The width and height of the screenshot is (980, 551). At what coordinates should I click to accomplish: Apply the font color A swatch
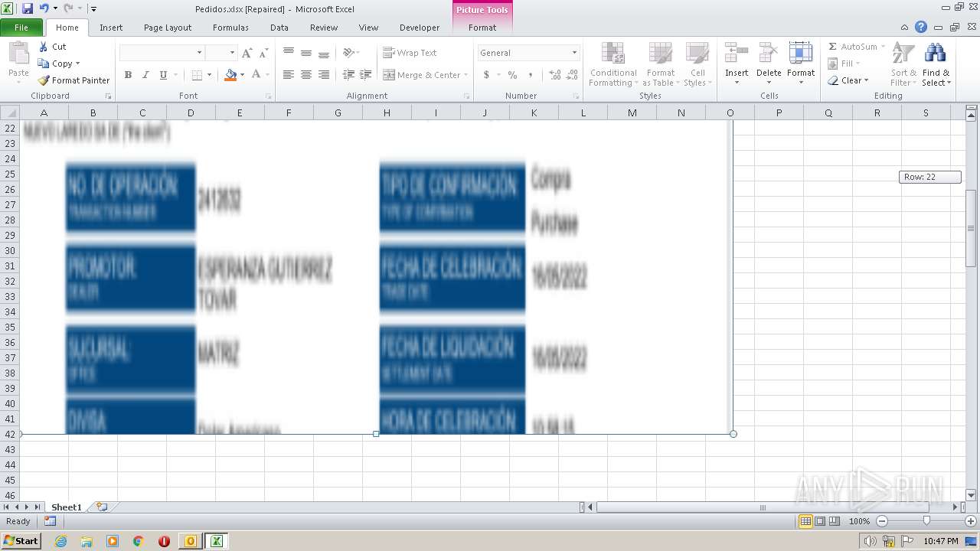pos(256,75)
